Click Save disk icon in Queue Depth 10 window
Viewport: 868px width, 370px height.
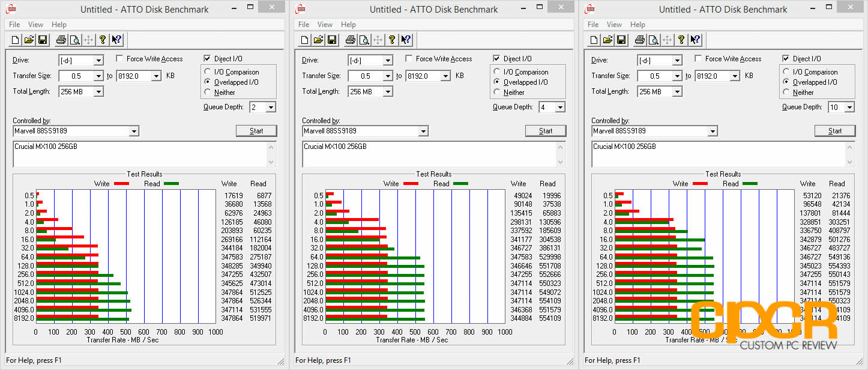pyautogui.click(x=621, y=40)
